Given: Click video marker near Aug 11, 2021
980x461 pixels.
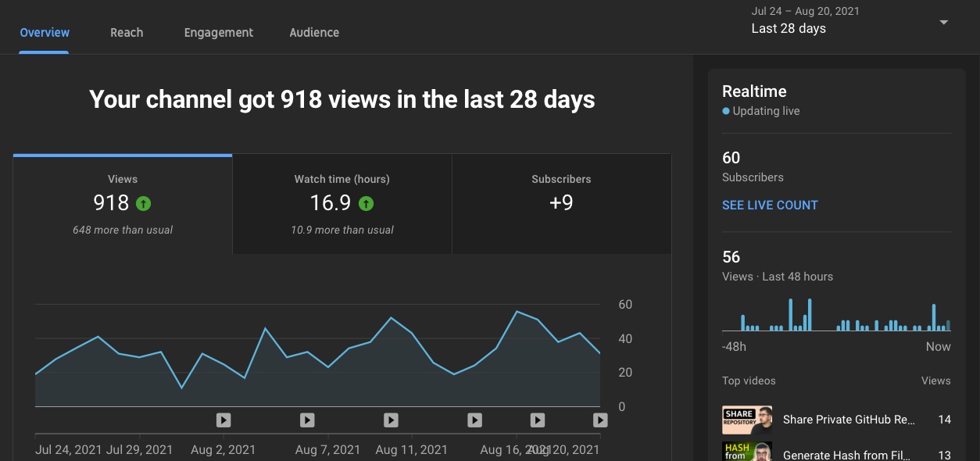Looking at the screenshot, I should click(x=391, y=420).
